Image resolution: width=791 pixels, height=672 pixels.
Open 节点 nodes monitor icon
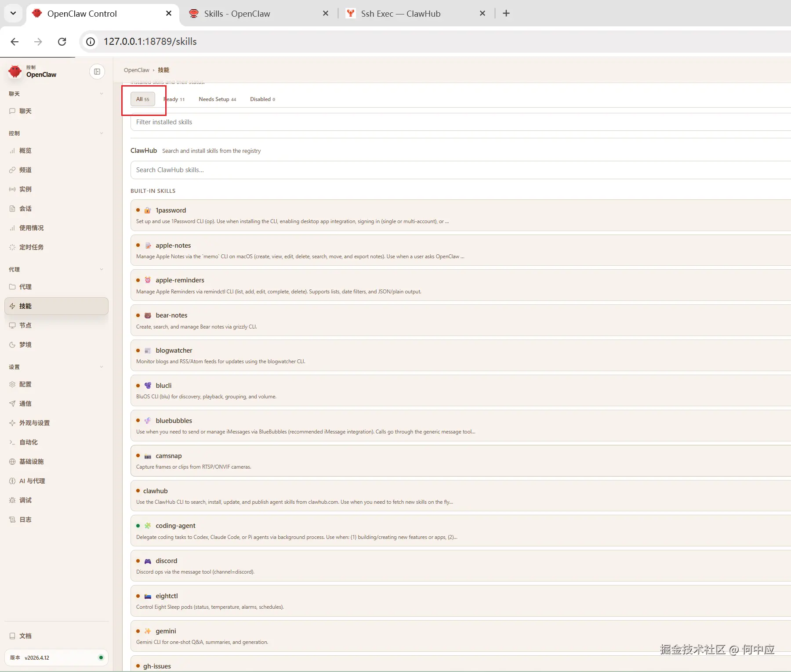[12, 325]
